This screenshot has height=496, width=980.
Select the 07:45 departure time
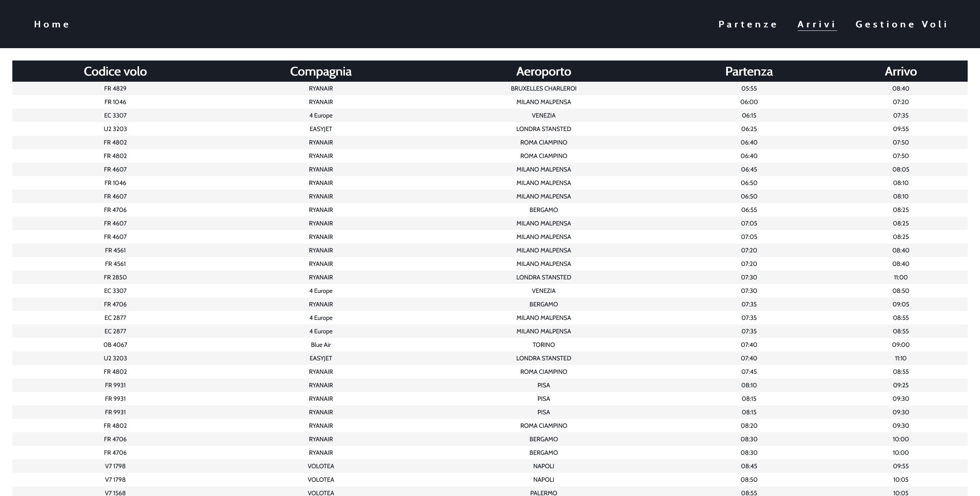749,372
